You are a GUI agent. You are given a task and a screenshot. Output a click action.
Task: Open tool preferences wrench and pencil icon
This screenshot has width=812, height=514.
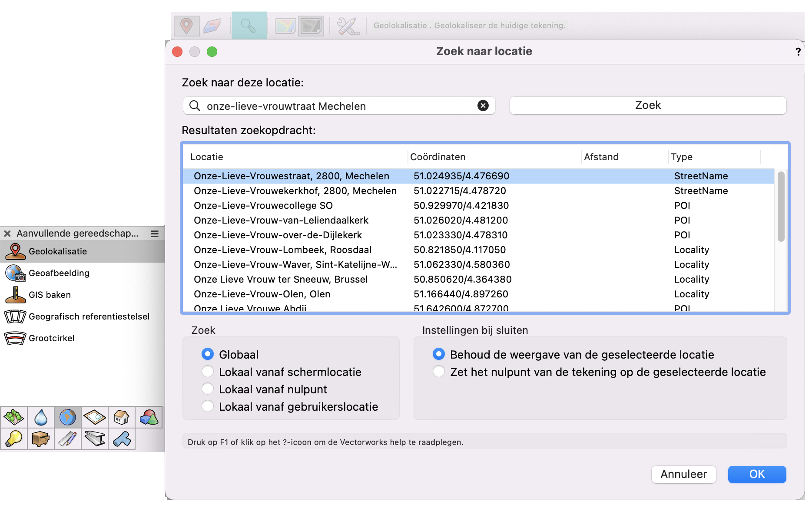[348, 26]
